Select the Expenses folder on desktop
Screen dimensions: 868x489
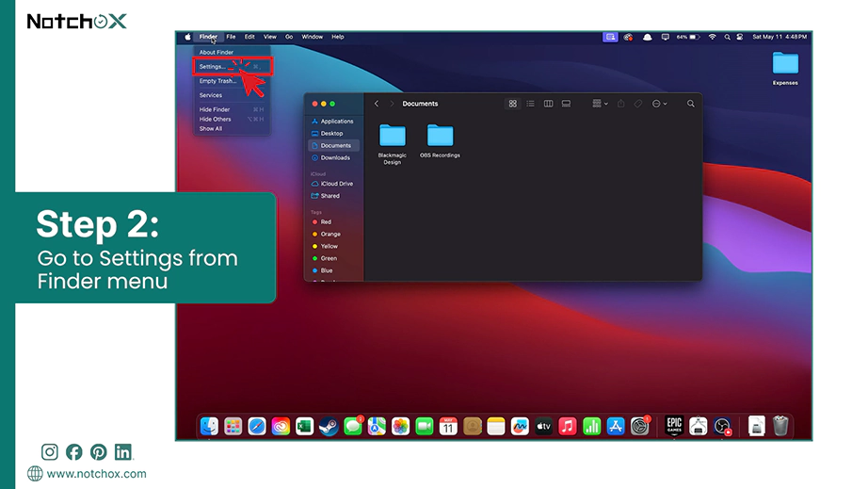click(x=785, y=69)
